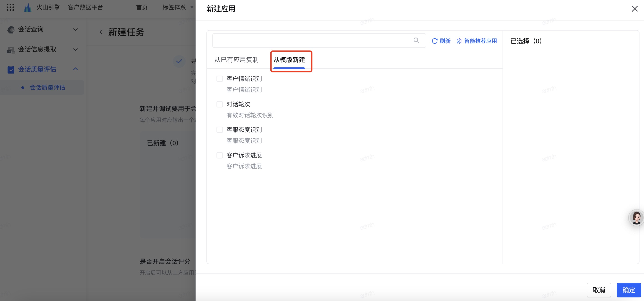Click the completed step checkmark icon
Image resolution: width=644 pixels, height=301 pixels.
click(179, 61)
